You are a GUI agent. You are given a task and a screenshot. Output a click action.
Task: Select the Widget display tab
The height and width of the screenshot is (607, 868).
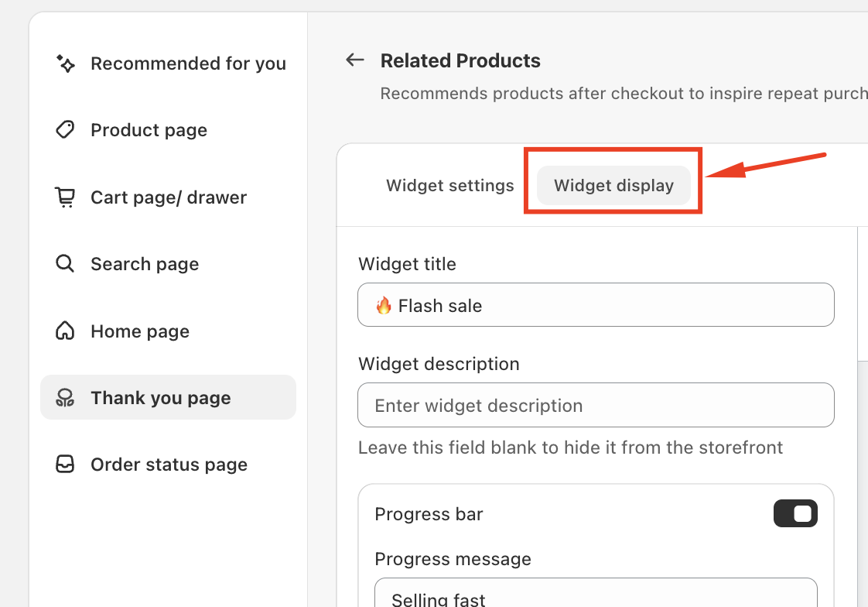click(613, 186)
